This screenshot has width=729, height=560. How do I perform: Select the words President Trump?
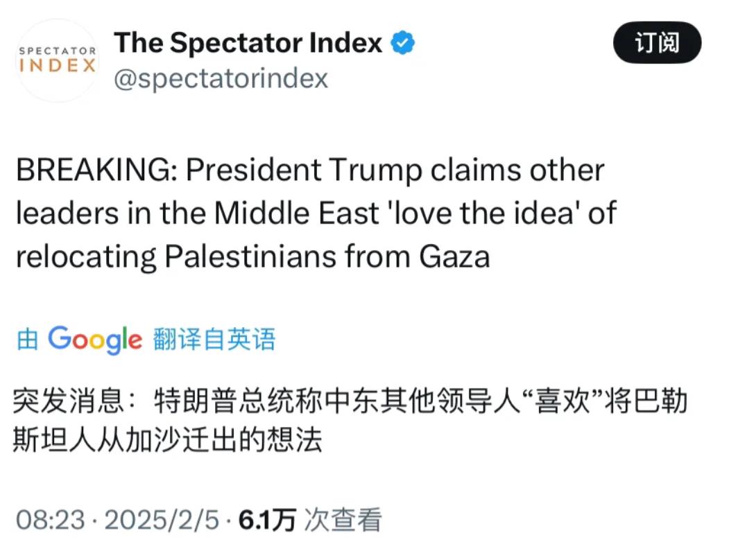pyautogui.click(x=304, y=170)
